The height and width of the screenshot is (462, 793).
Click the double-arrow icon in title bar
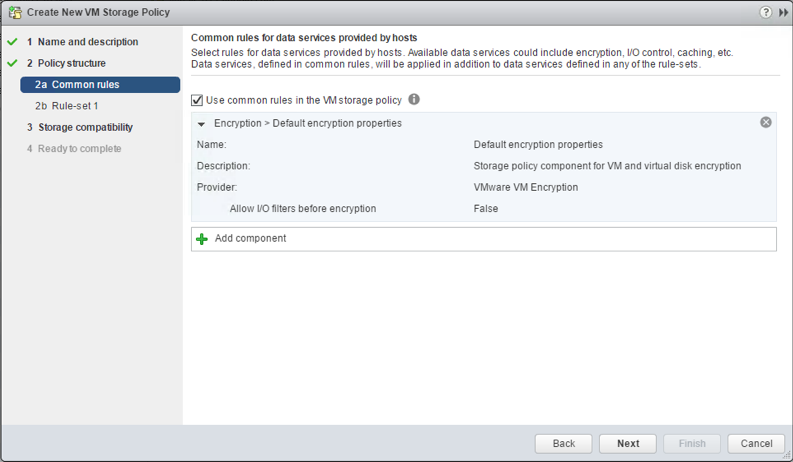(782, 12)
